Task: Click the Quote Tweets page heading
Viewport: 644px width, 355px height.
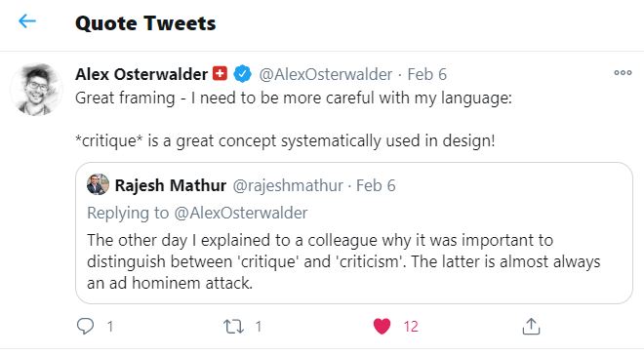Action: (x=145, y=23)
